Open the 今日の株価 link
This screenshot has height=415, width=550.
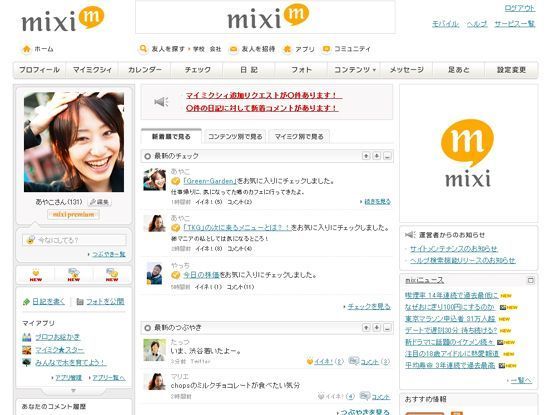(201, 275)
